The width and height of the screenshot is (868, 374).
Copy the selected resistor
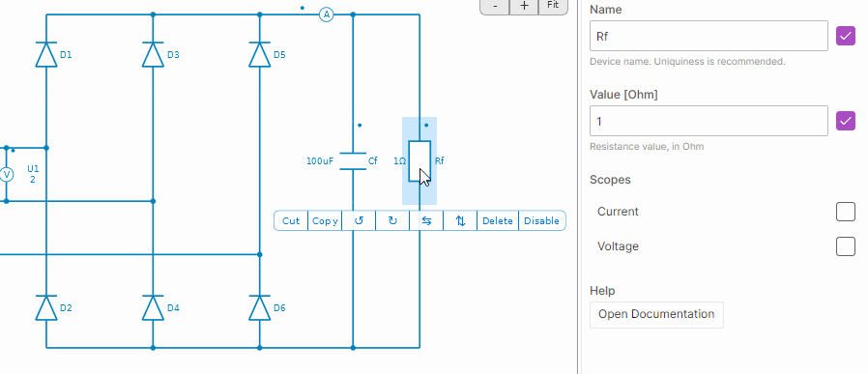(325, 220)
